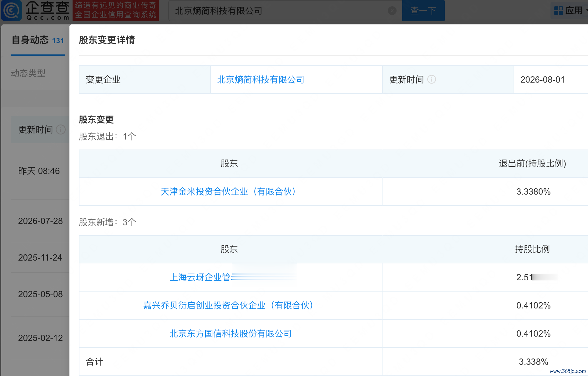The width and height of the screenshot is (588, 376).
Task: Click the 动态类型 filter label
Action: coord(28,73)
